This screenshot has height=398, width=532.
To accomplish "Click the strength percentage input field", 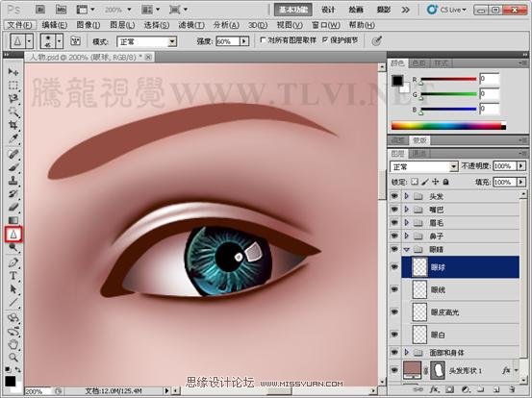I will tap(227, 41).
